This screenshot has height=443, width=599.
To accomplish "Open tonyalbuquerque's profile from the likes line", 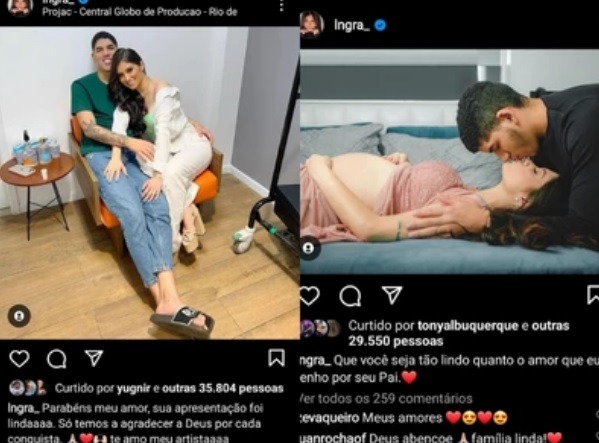I will [468, 326].
